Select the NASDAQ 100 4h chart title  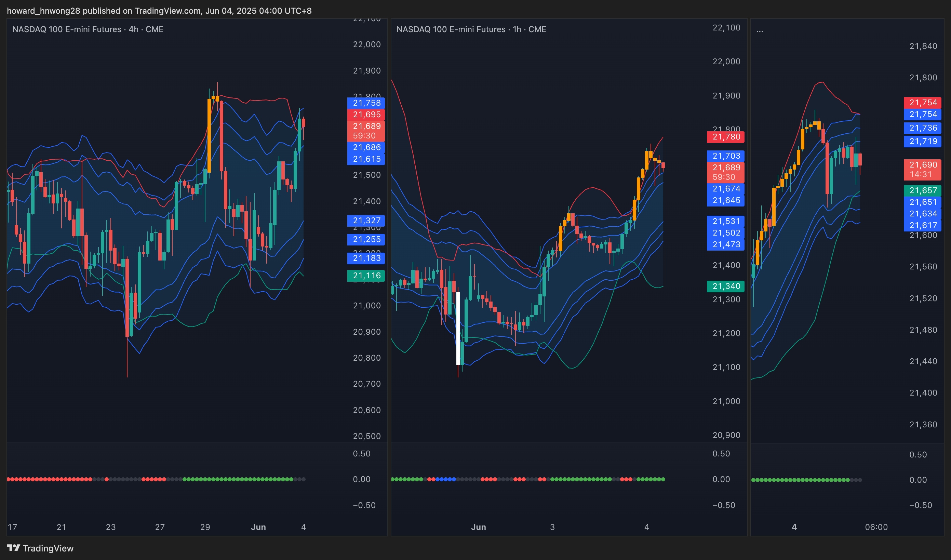[x=88, y=29]
